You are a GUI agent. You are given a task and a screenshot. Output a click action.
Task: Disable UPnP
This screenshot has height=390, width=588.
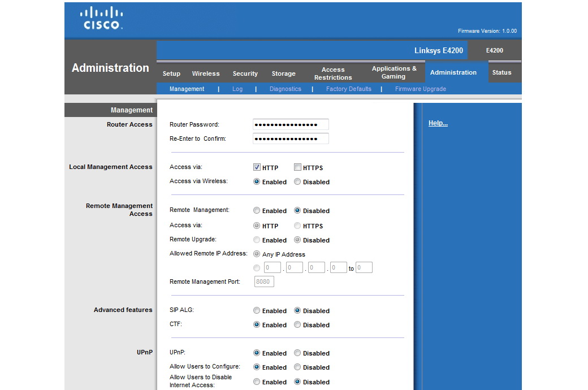click(297, 353)
